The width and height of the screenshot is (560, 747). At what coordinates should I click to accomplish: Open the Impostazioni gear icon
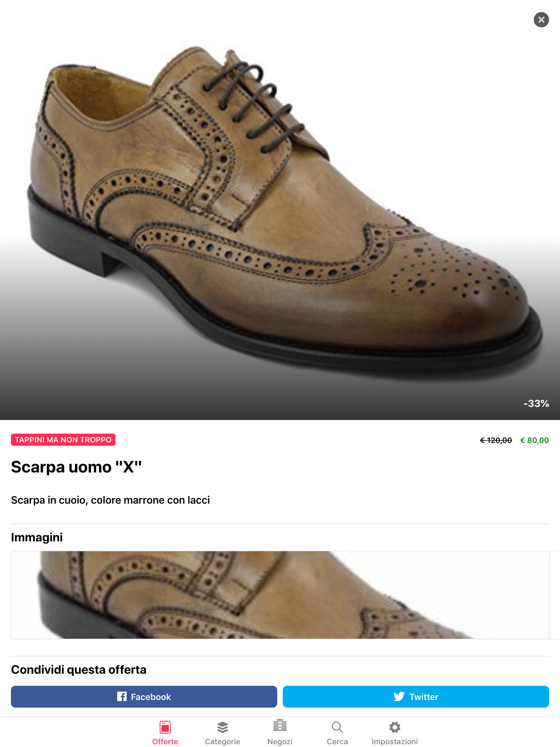395,727
